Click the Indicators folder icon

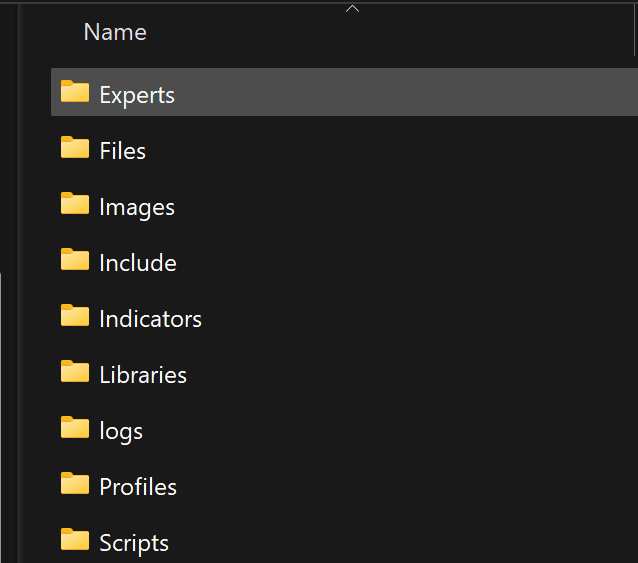point(75,315)
